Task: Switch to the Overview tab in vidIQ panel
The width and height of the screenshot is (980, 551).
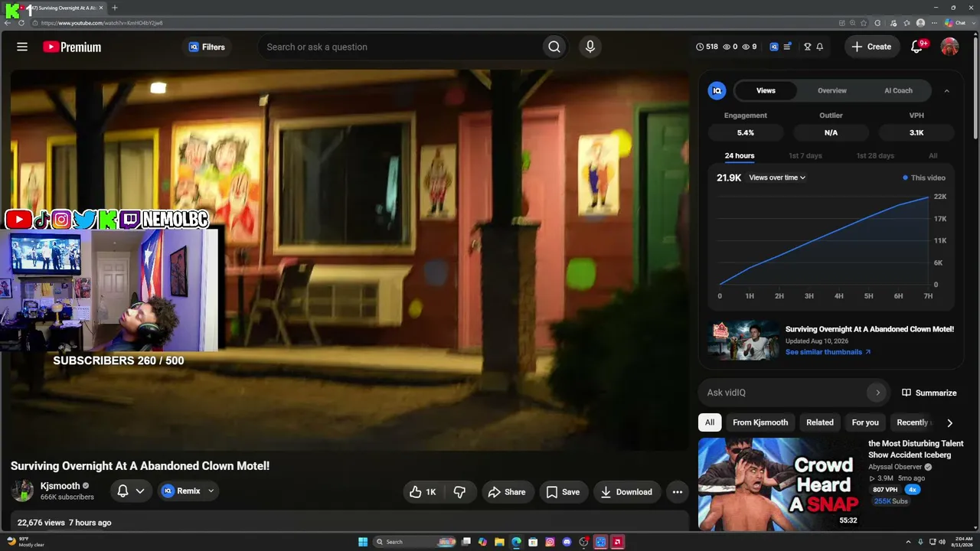Action: [831, 90]
